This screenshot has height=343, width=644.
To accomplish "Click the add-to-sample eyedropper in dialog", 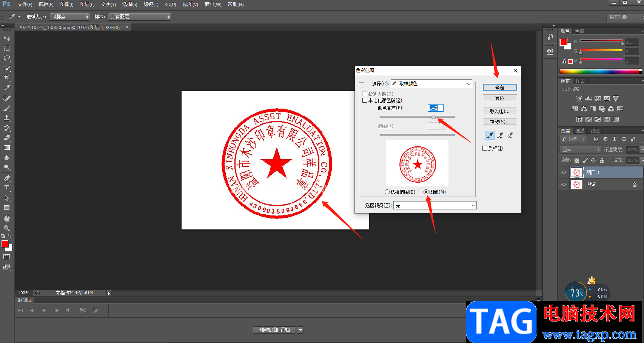I will point(500,135).
